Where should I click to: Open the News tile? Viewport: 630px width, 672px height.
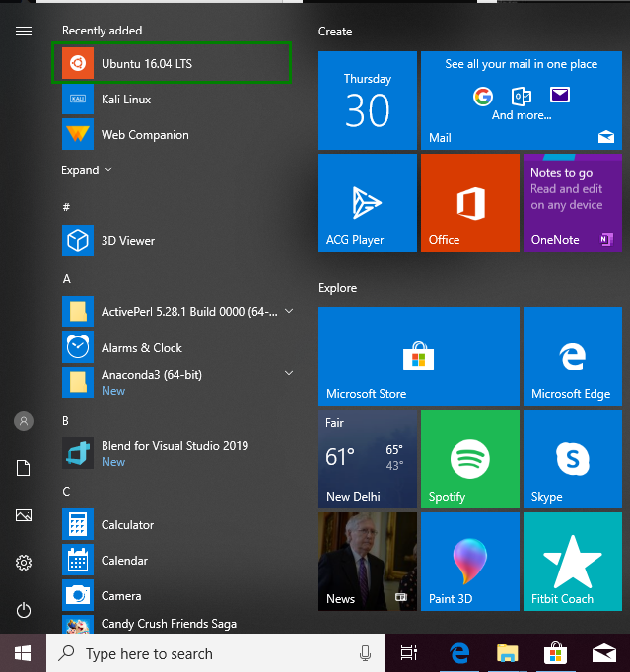point(368,562)
